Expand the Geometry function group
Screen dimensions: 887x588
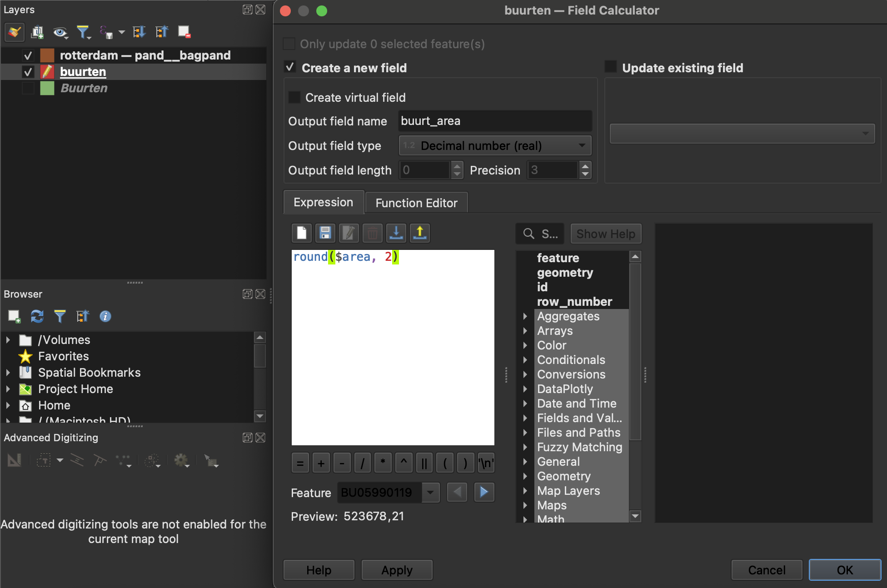click(526, 476)
